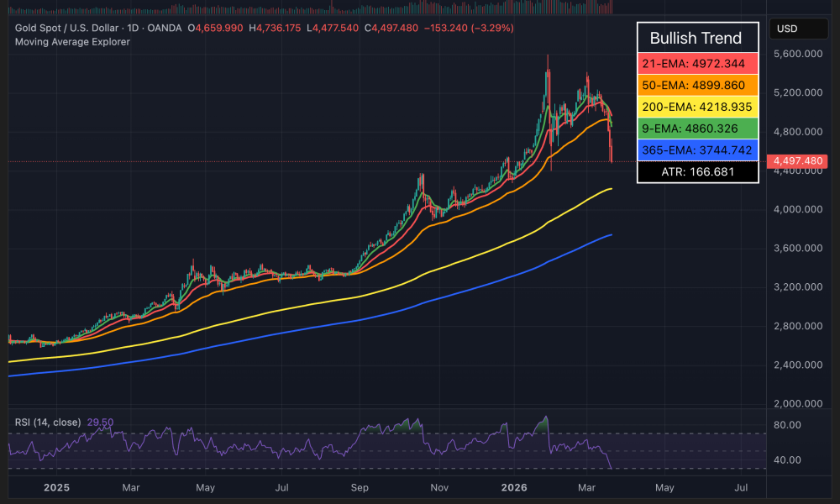Click the RSI value 29.50
Viewport: 840px width, 504px height.
101,422
